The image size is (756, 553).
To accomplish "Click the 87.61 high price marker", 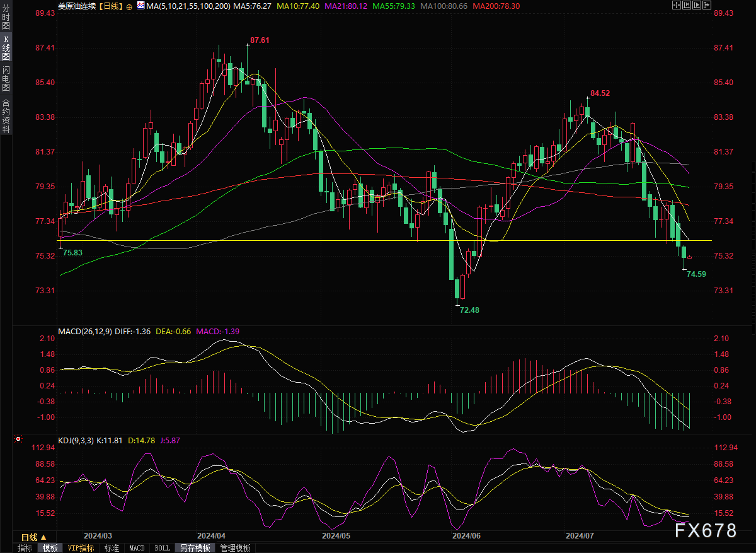I will coord(259,40).
